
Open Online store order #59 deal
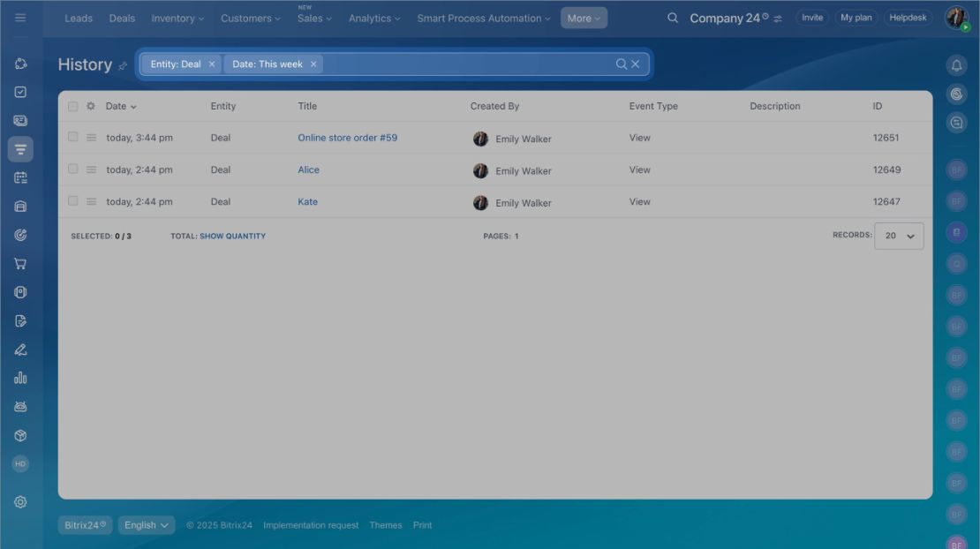pyautogui.click(x=348, y=138)
